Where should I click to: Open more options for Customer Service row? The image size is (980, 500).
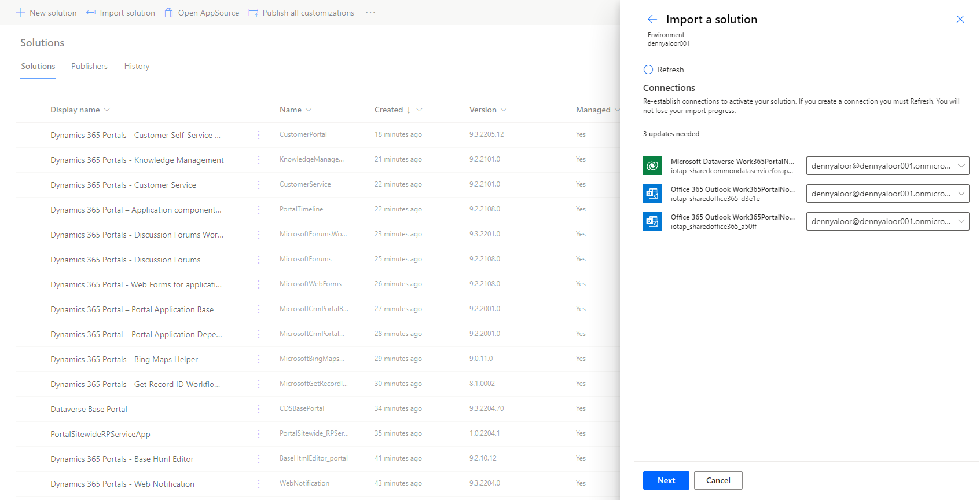click(x=259, y=185)
